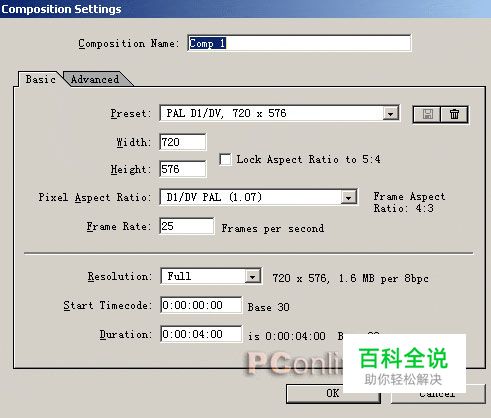Click the Duration input field
This screenshot has height=418, width=491.
[x=201, y=334]
